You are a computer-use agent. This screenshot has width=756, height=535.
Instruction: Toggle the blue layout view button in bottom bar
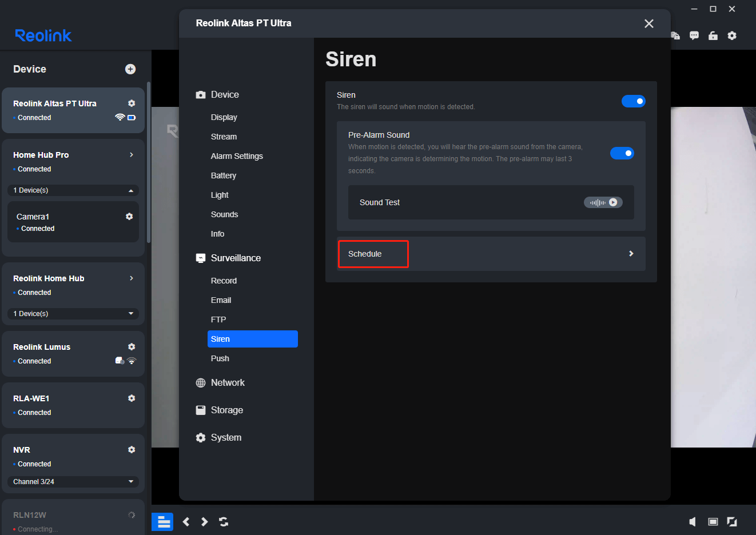(162, 522)
